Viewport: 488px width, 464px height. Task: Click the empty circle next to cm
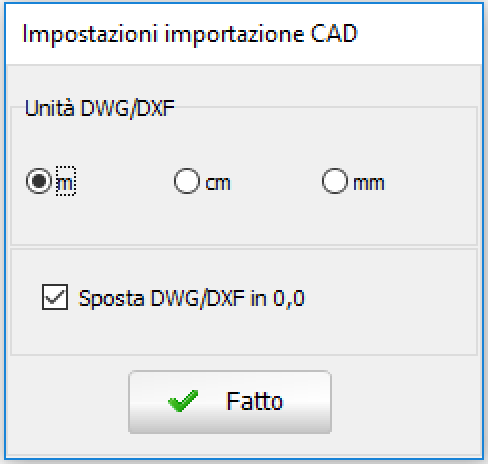(187, 181)
